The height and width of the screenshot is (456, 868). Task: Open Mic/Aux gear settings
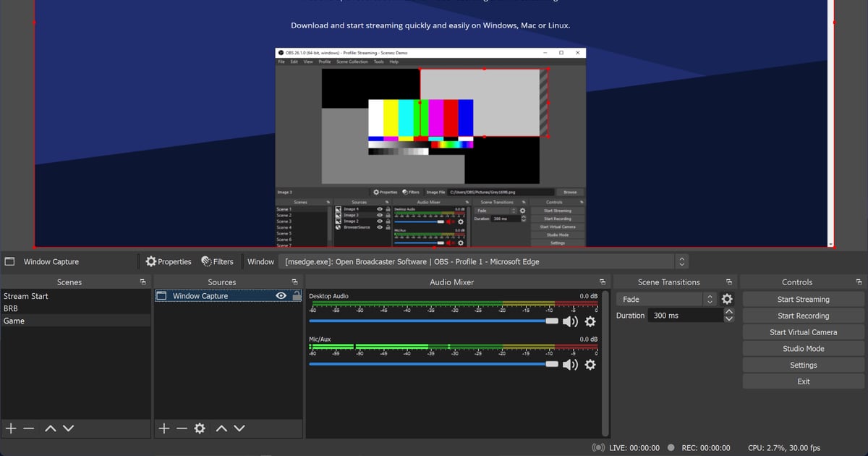[x=590, y=364]
